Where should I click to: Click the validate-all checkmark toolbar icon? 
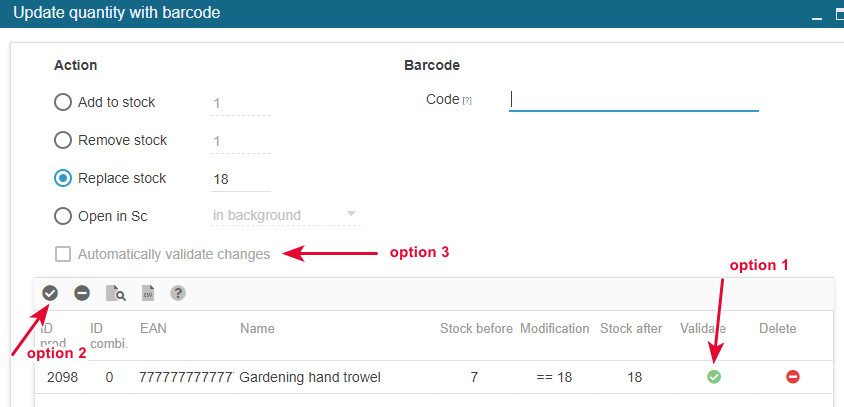click(x=50, y=293)
